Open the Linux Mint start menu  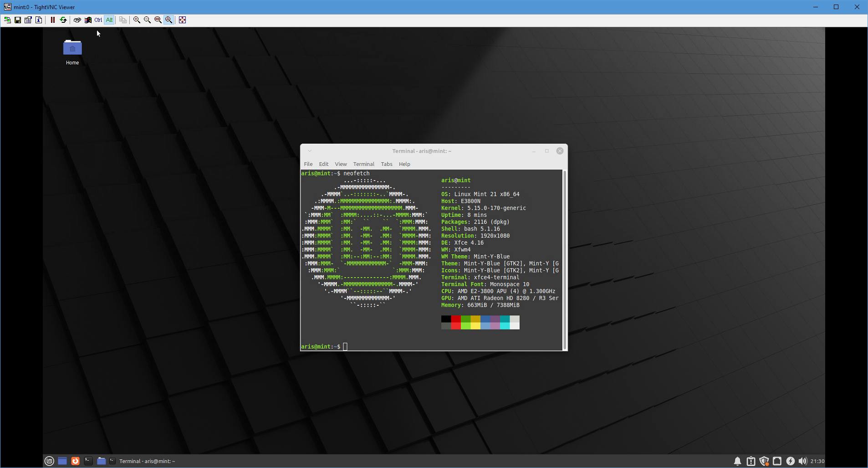49,461
